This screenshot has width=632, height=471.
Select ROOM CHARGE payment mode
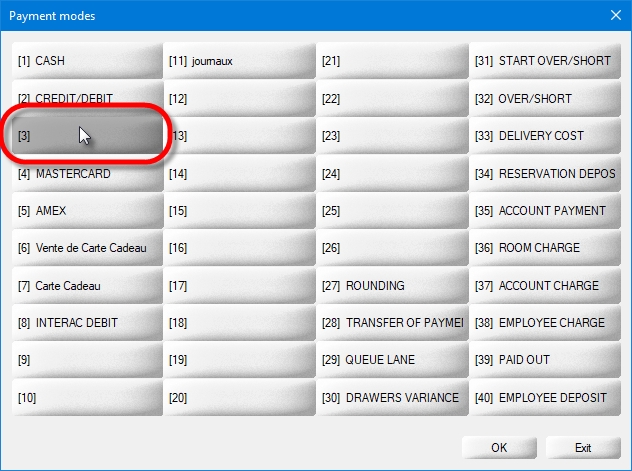coord(544,248)
